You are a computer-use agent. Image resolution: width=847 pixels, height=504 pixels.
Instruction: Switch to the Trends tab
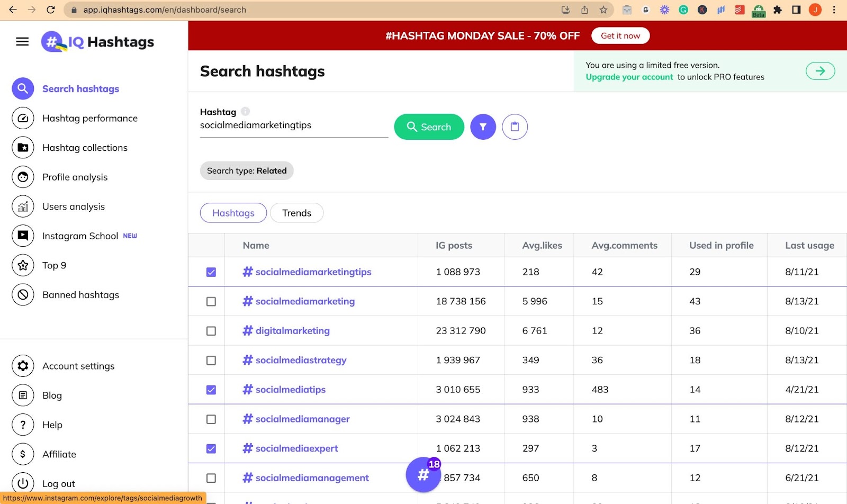[297, 213]
